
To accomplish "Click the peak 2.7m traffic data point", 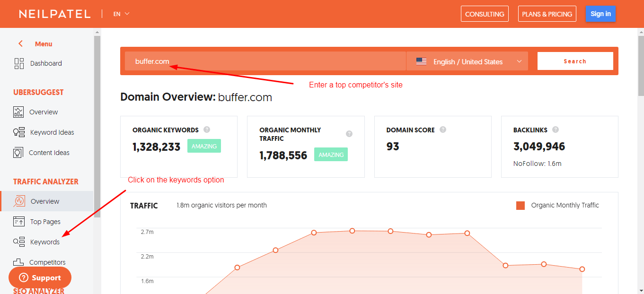I will 352,231.
